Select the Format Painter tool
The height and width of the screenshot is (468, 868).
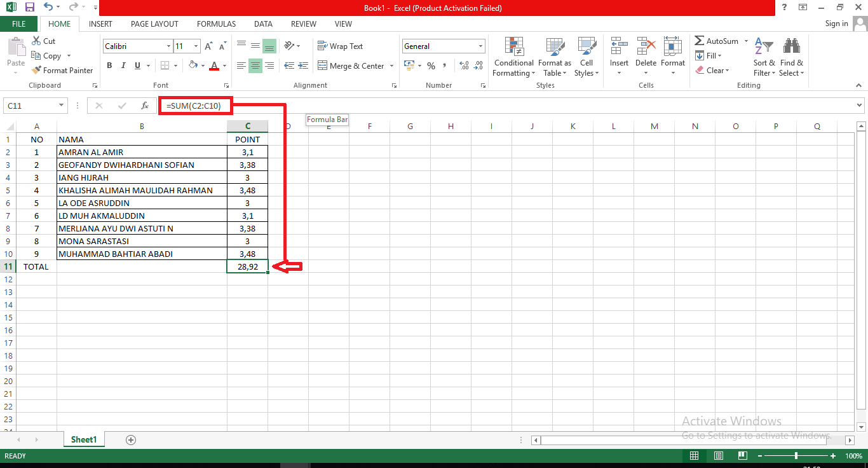[62, 70]
